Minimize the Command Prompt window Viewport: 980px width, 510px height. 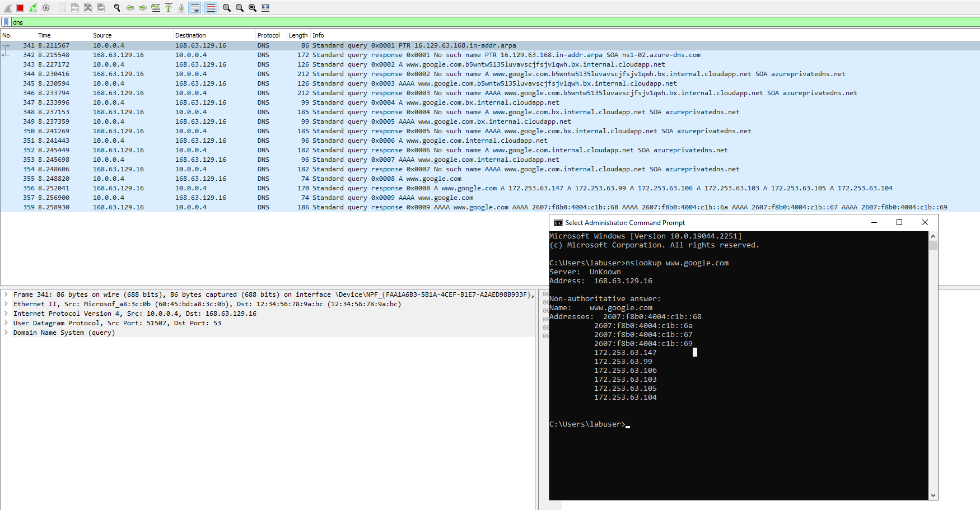874,222
